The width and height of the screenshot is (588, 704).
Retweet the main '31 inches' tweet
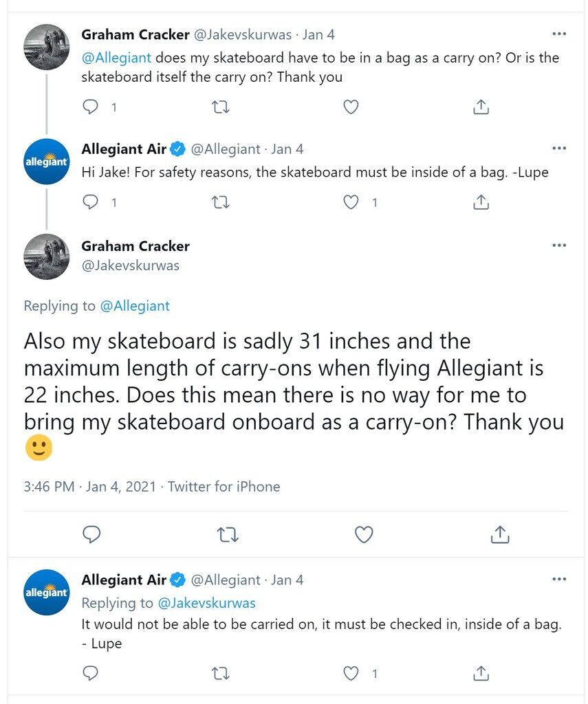228,535
